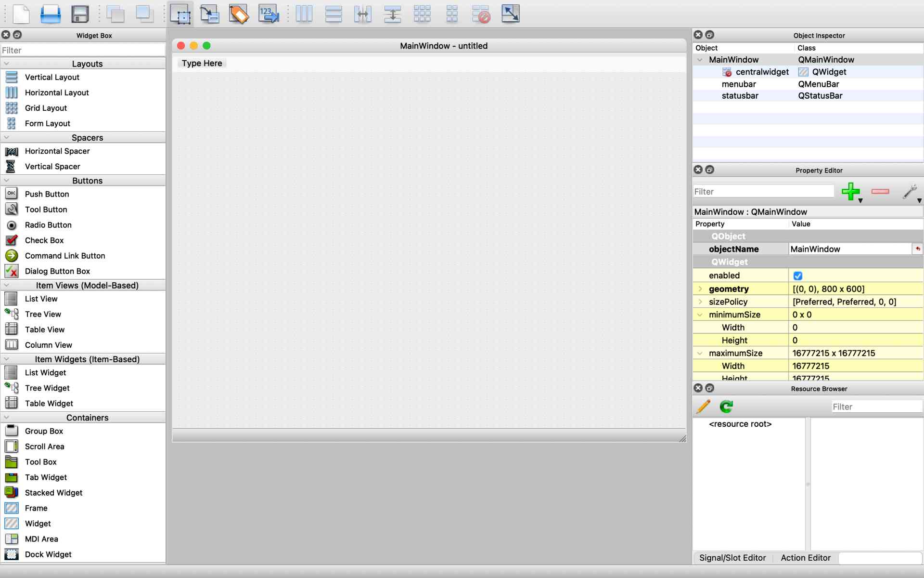Collapse the Layouts category in Widget Box

(6, 64)
